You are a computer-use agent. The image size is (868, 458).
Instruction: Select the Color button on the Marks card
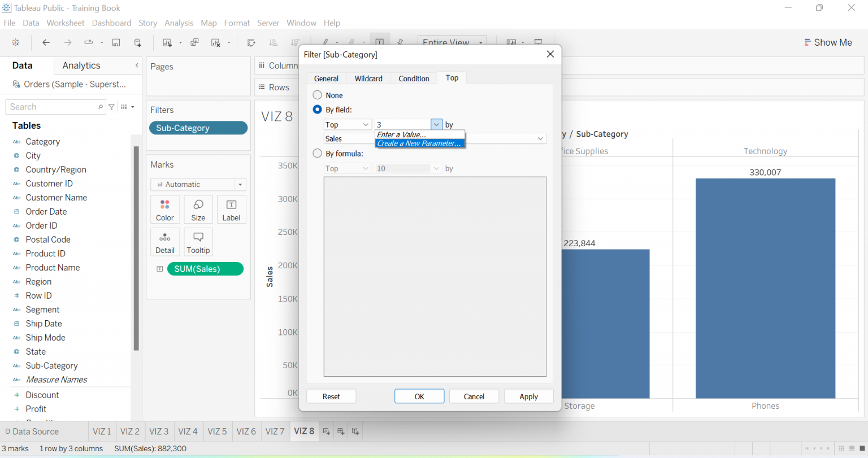(165, 210)
